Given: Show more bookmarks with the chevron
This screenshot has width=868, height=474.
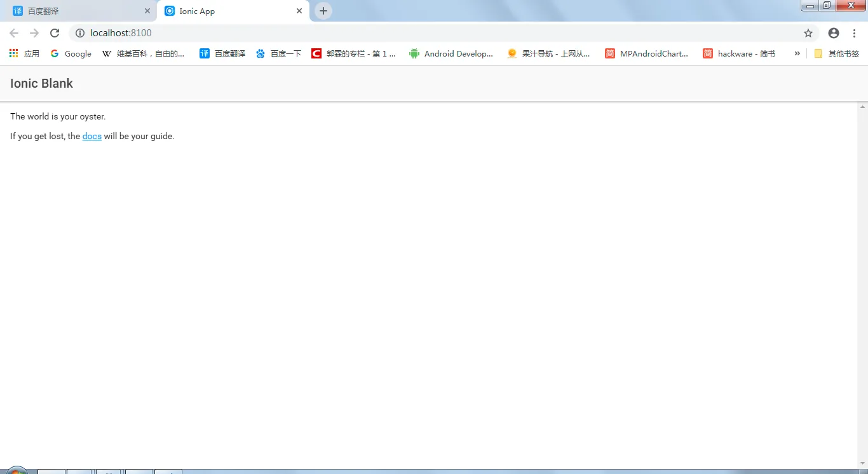Looking at the screenshot, I should point(797,53).
